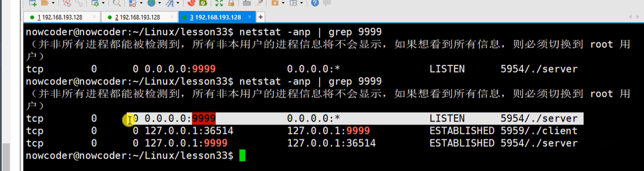Click the last empty nowcoder prompt line
Viewport: 644px width, 171px height.
tap(130, 155)
